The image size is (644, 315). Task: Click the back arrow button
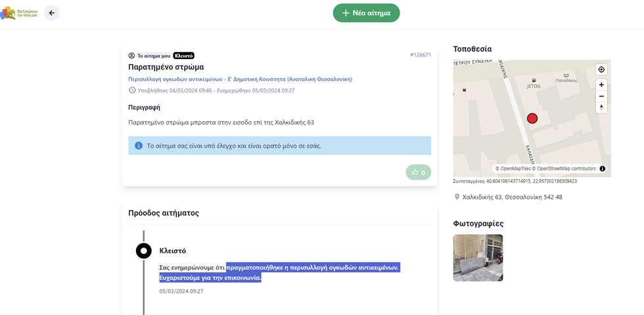click(x=52, y=12)
